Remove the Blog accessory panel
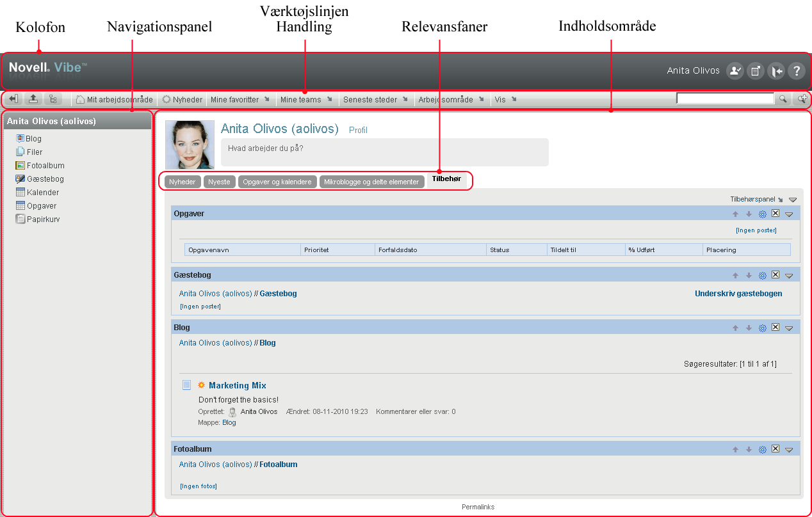This screenshot has height=517, width=812. tap(775, 328)
